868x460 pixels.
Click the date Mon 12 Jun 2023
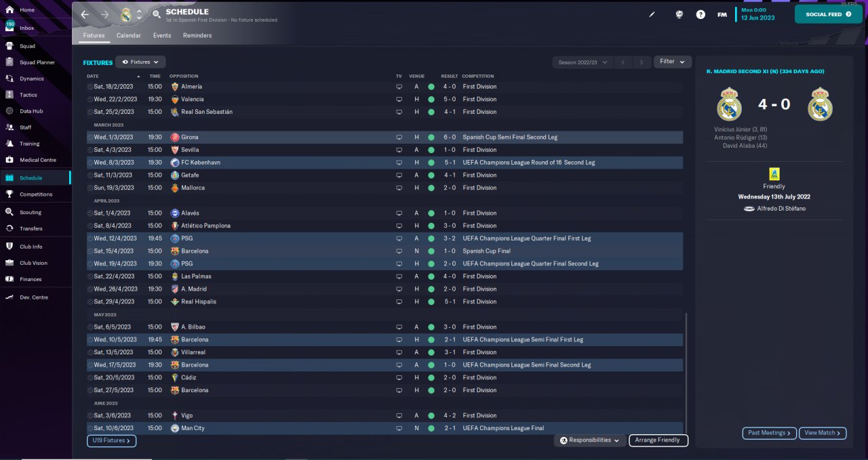coord(757,14)
